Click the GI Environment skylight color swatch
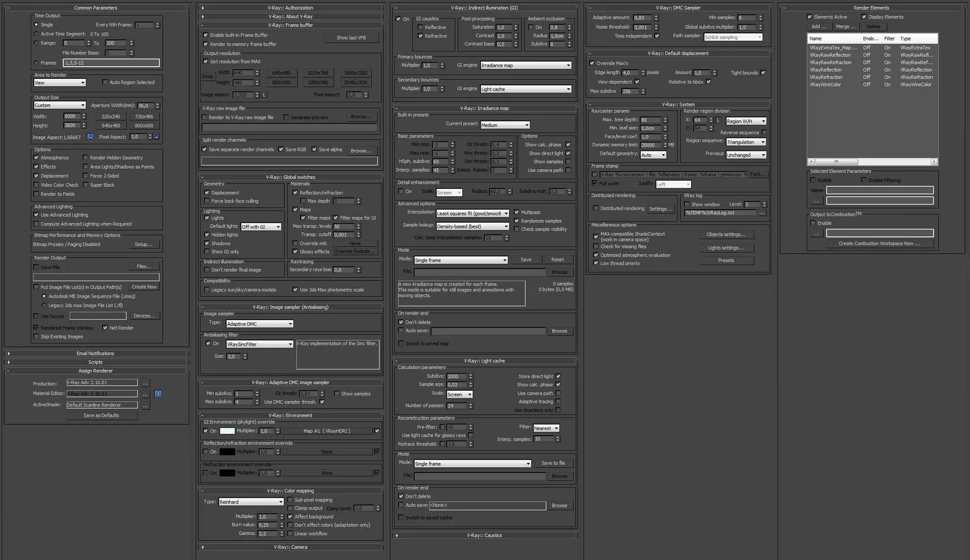Viewport: 970px width, 560px height. click(x=227, y=431)
